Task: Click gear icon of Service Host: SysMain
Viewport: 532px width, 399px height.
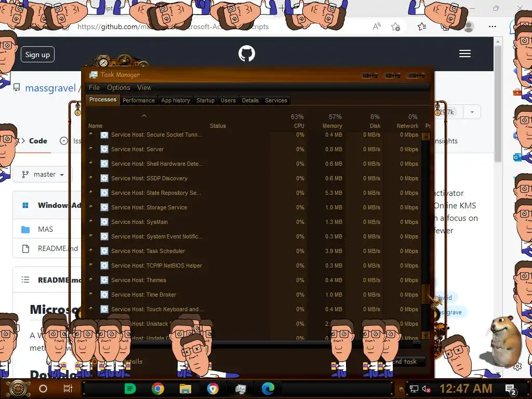Action: tap(104, 222)
